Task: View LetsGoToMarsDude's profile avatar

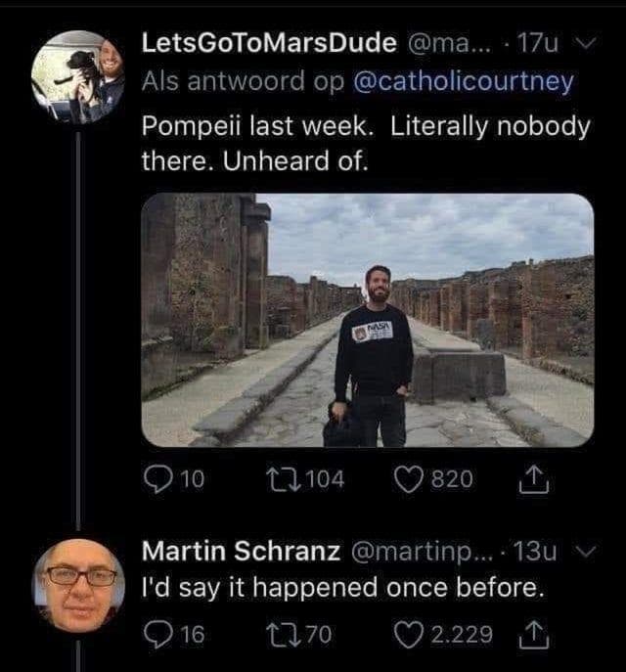Action: (x=78, y=77)
